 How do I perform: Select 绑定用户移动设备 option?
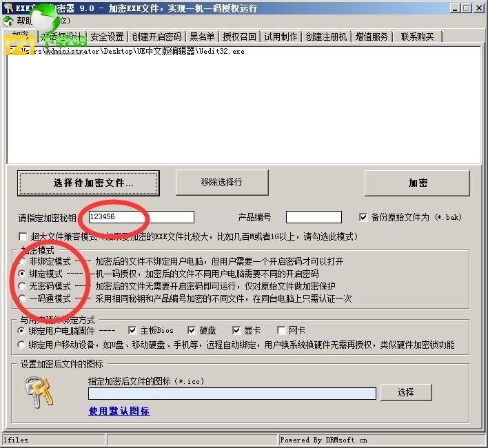(x=21, y=345)
